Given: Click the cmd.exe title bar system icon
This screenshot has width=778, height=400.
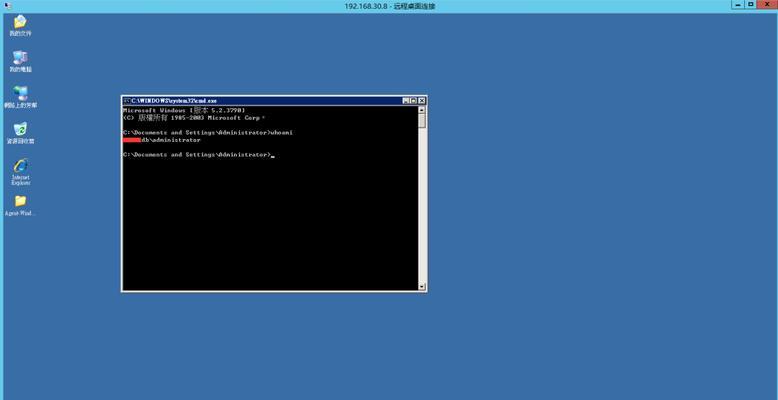Looking at the screenshot, I should [x=127, y=101].
